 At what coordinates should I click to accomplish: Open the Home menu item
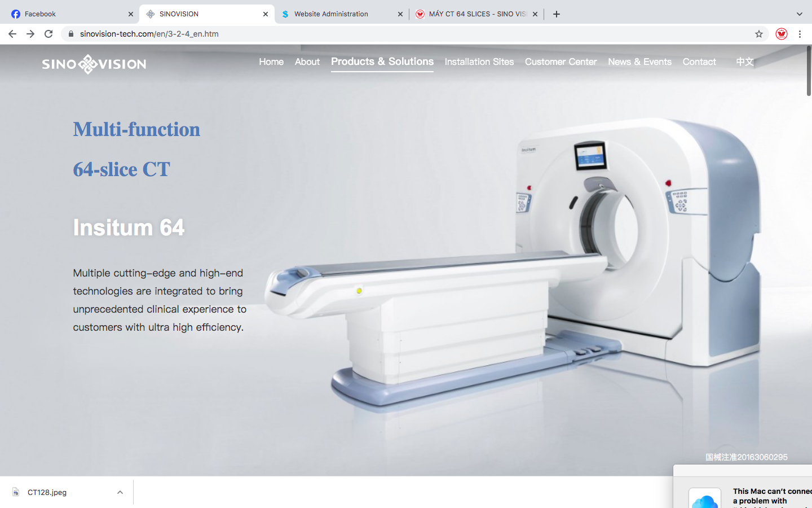pyautogui.click(x=271, y=62)
